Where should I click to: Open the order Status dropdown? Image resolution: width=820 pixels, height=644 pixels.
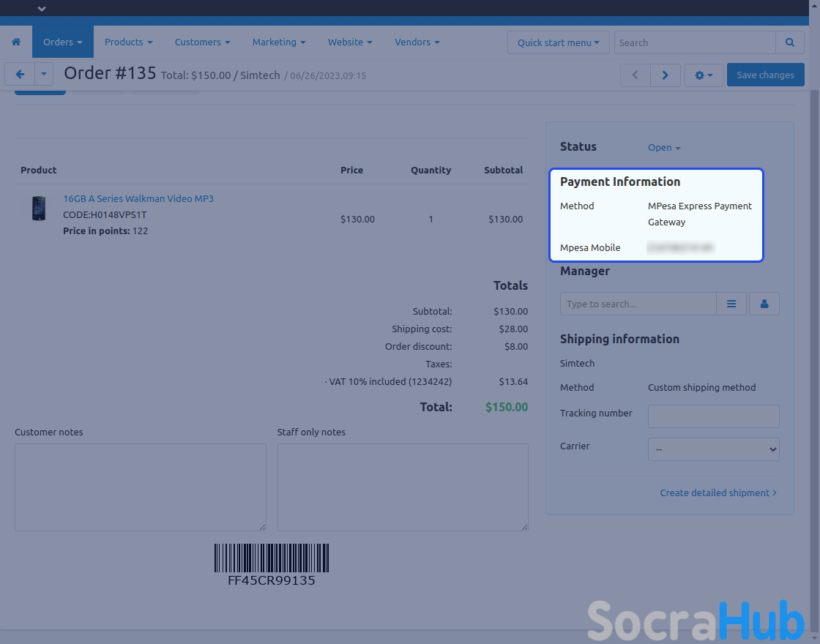click(x=664, y=148)
